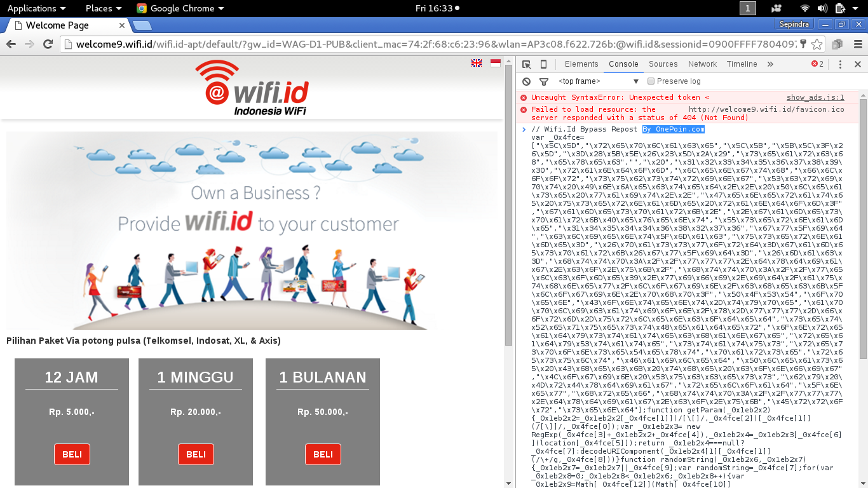The height and width of the screenshot is (488, 868).
Task: Click the Chrome icon in top bar
Action: [x=142, y=8]
